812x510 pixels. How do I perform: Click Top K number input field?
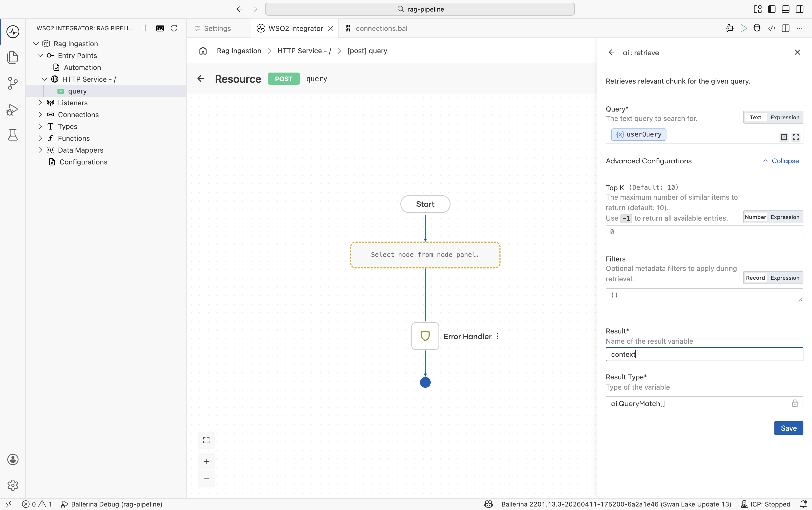tap(705, 232)
